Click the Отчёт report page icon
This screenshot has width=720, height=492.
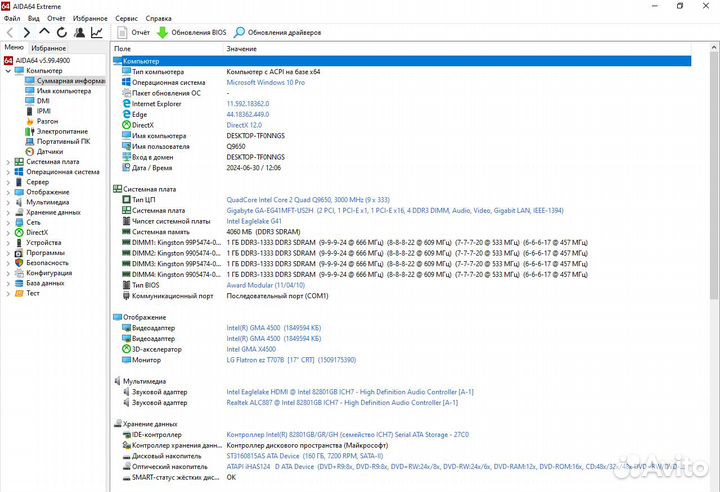123,32
